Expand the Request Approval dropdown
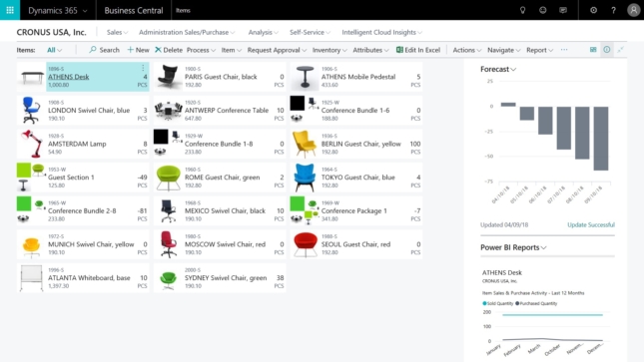Viewport: 644px width, 362px height. [277, 50]
